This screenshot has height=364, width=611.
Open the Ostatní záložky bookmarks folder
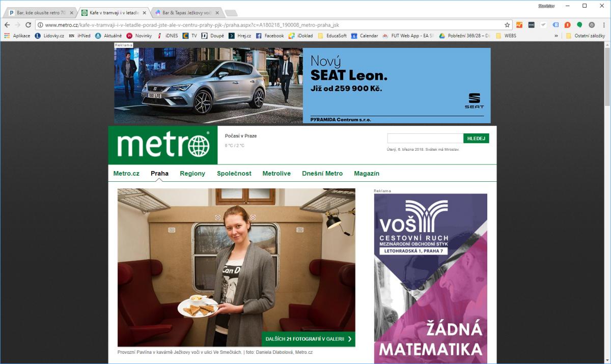coord(585,36)
